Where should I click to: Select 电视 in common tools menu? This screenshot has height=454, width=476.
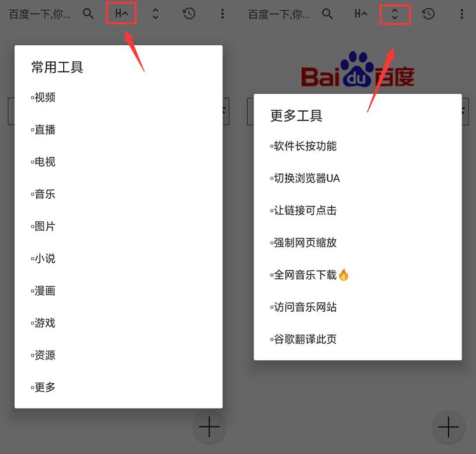(x=43, y=162)
